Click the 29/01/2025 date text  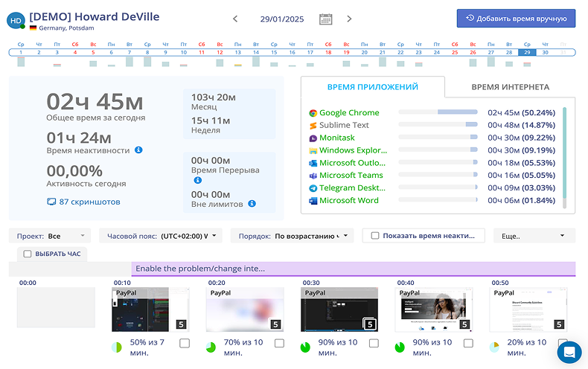282,19
